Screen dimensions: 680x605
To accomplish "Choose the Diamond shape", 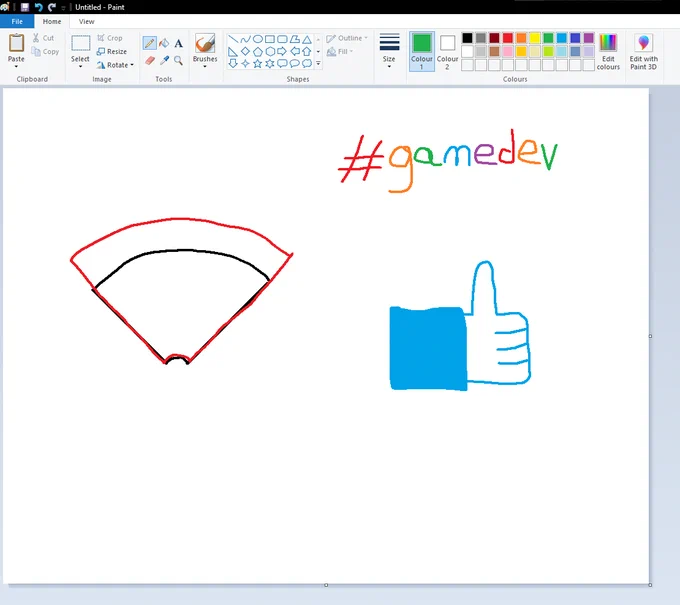I will (245, 52).
